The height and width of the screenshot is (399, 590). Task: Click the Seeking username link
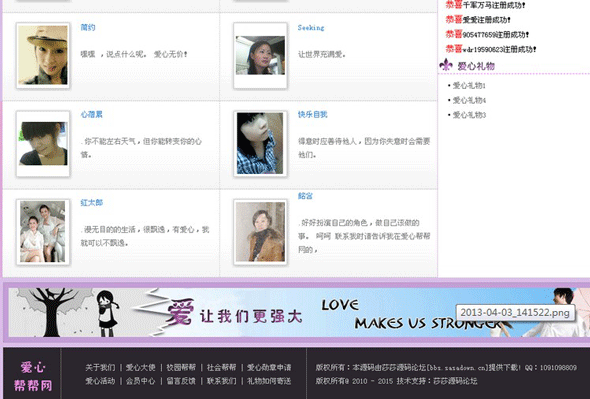tap(311, 27)
